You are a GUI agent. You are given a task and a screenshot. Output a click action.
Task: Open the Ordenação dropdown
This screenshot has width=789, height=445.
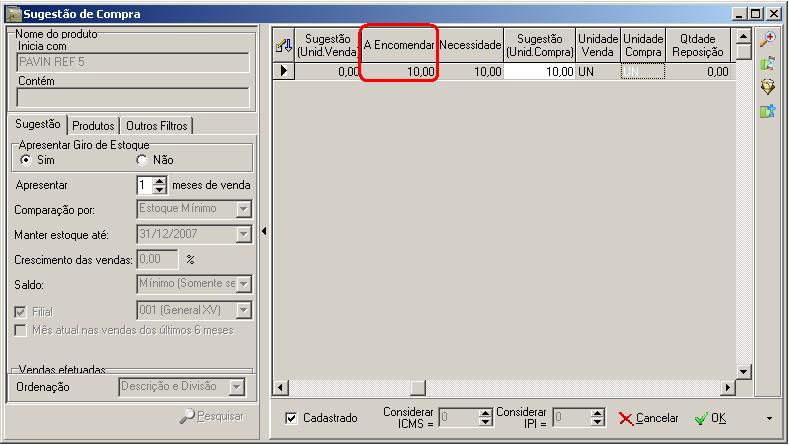(236, 387)
